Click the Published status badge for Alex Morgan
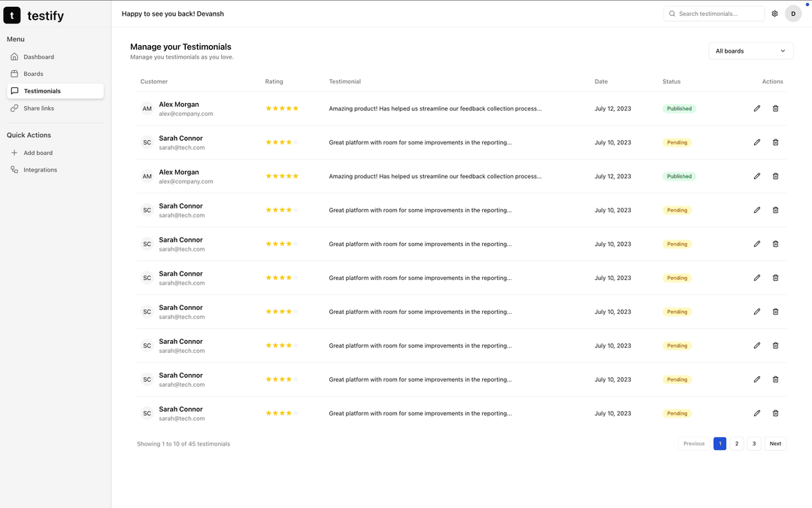Viewport: 812px width, 508px height. click(679, 108)
